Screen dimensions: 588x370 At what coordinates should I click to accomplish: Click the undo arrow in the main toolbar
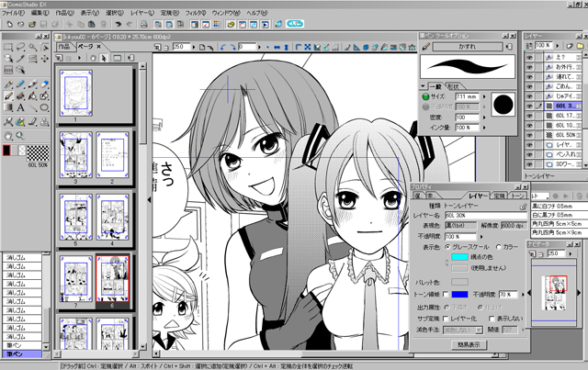point(119,25)
